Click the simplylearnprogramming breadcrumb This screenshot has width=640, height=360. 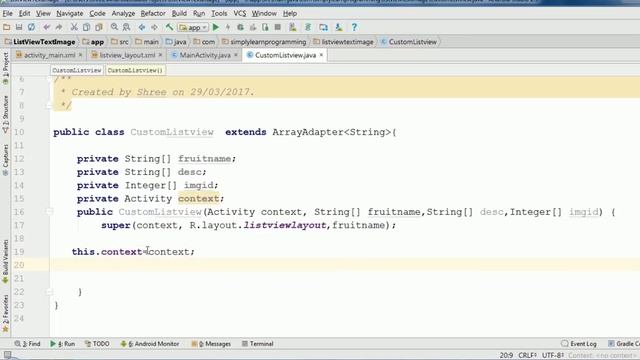point(264,42)
